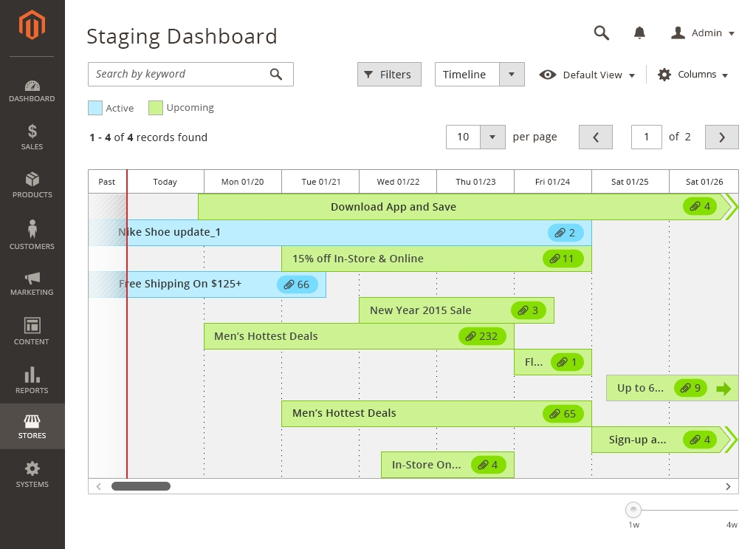This screenshot has height=549, width=756.
Task: Open the Timeline view dropdown arrow
Action: [512, 75]
